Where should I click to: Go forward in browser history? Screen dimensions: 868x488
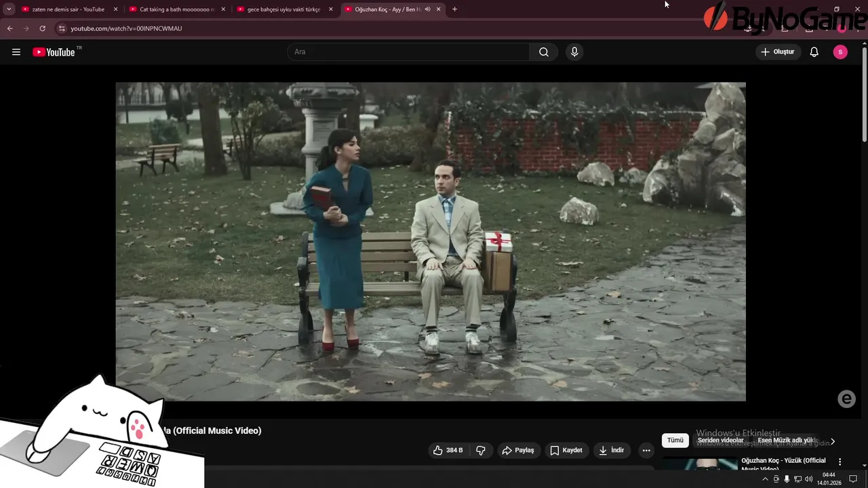click(26, 28)
